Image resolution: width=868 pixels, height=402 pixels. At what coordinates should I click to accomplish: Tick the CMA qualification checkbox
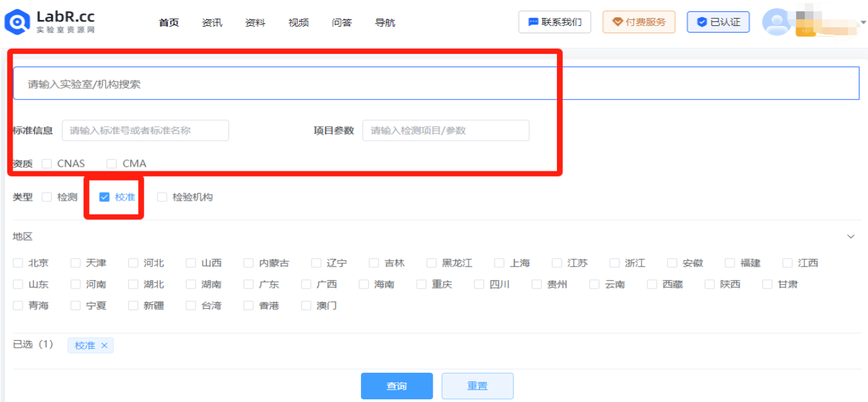[x=112, y=163]
